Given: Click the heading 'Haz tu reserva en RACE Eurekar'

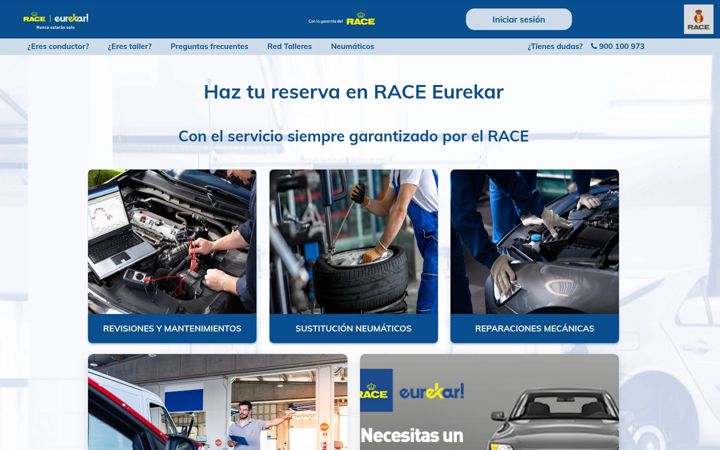Looking at the screenshot, I should click(354, 91).
